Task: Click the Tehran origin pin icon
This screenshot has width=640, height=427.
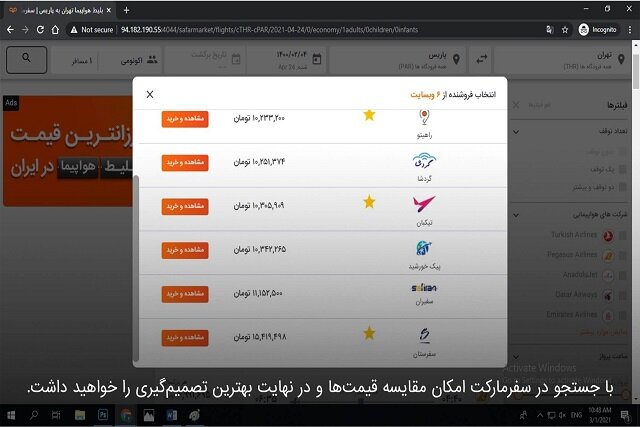Action: pos(621,60)
